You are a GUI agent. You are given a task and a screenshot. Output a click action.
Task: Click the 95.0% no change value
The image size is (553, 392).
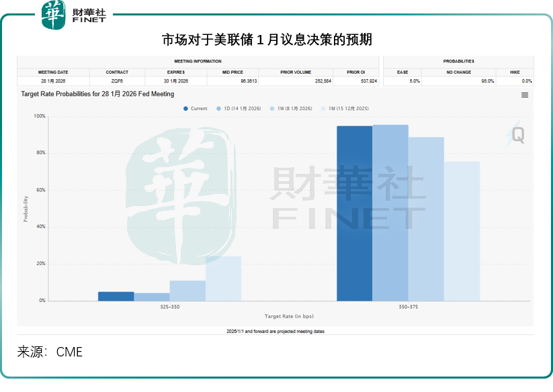487,81
